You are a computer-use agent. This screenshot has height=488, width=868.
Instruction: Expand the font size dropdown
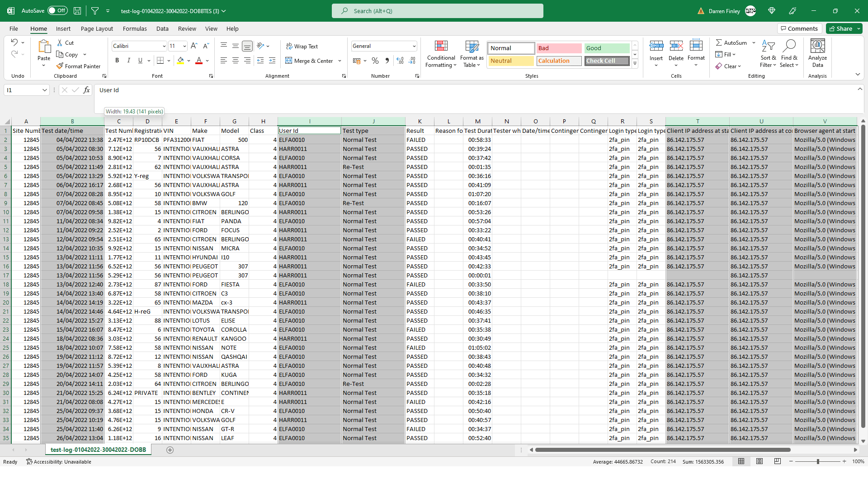pyautogui.click(x=184, y=46)
